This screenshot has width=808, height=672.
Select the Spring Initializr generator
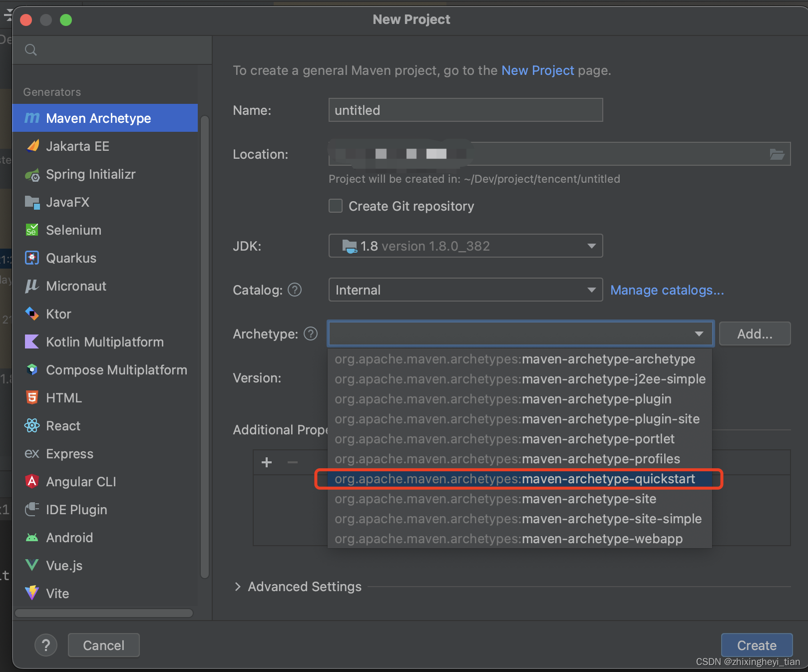pos(105,174)
